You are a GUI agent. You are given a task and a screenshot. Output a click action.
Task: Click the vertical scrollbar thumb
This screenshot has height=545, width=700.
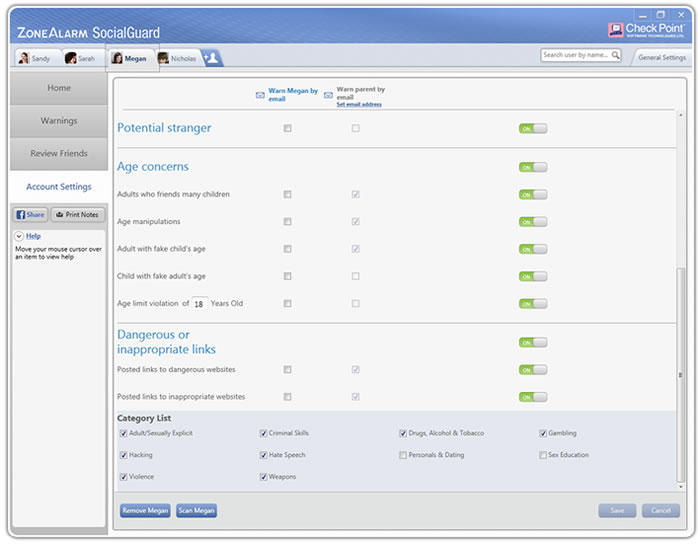click(680, 375)
